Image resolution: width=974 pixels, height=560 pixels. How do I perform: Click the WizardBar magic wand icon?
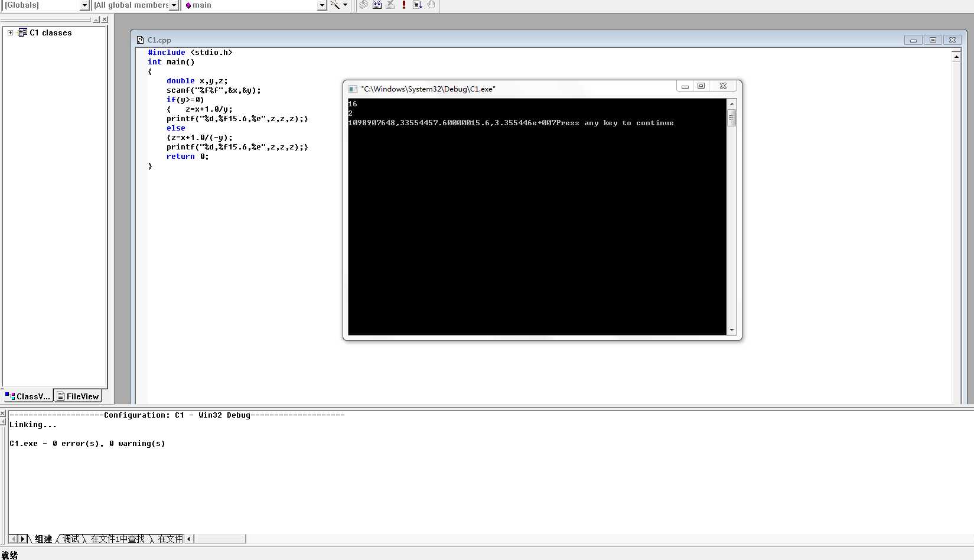(335, 5)
